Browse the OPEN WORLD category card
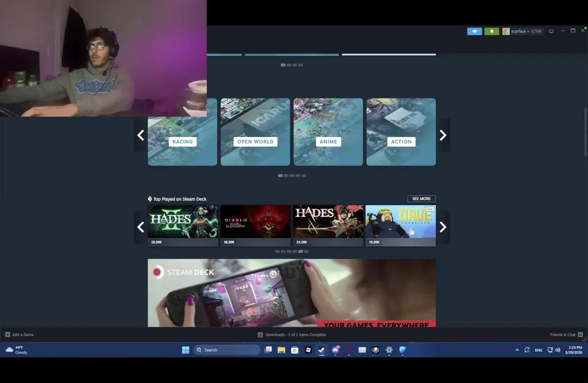The width and height of the screenshot is (588, 383). 255,132
